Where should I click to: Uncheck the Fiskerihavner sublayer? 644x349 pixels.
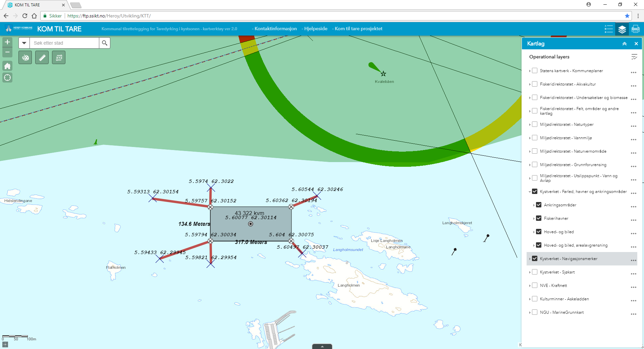(539, 218)
